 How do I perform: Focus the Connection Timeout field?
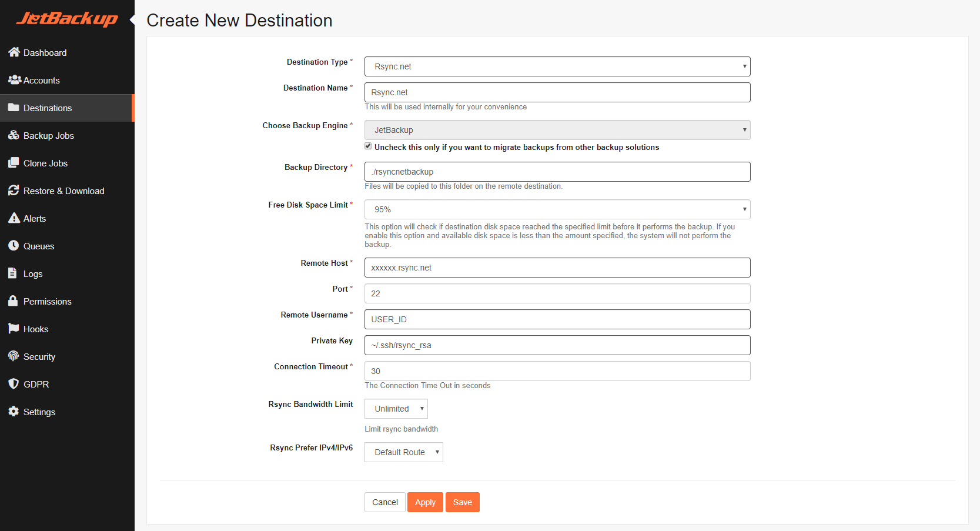coord(557,371)
